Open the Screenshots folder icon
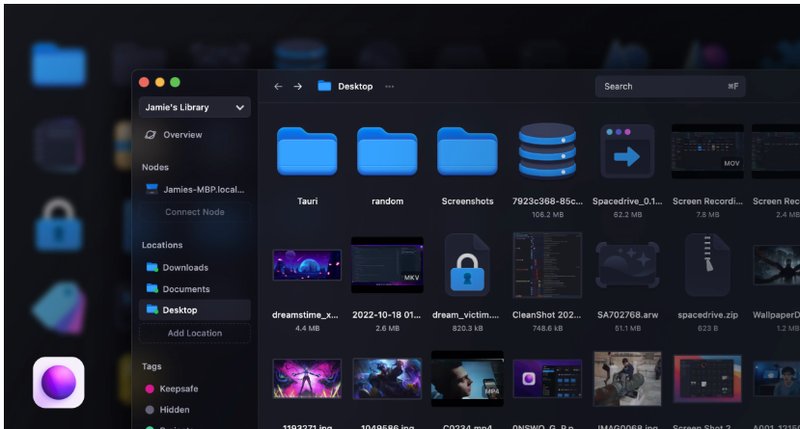The image size is (800, 429). click(x=467, y=151)
